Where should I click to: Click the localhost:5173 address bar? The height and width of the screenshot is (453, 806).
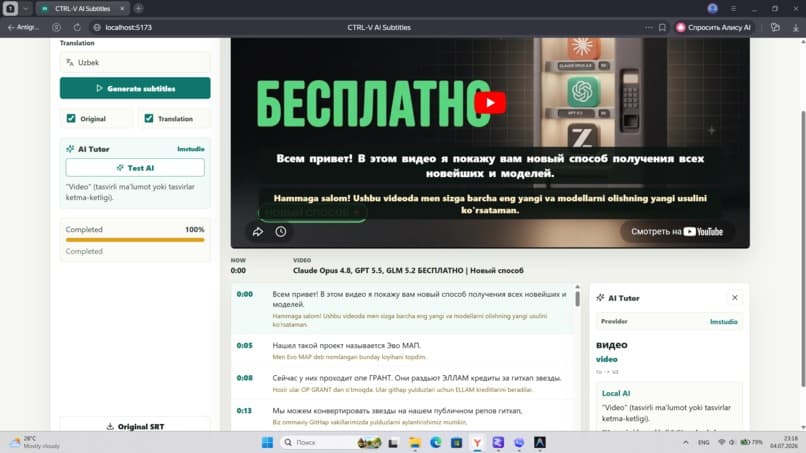(129, 27)
